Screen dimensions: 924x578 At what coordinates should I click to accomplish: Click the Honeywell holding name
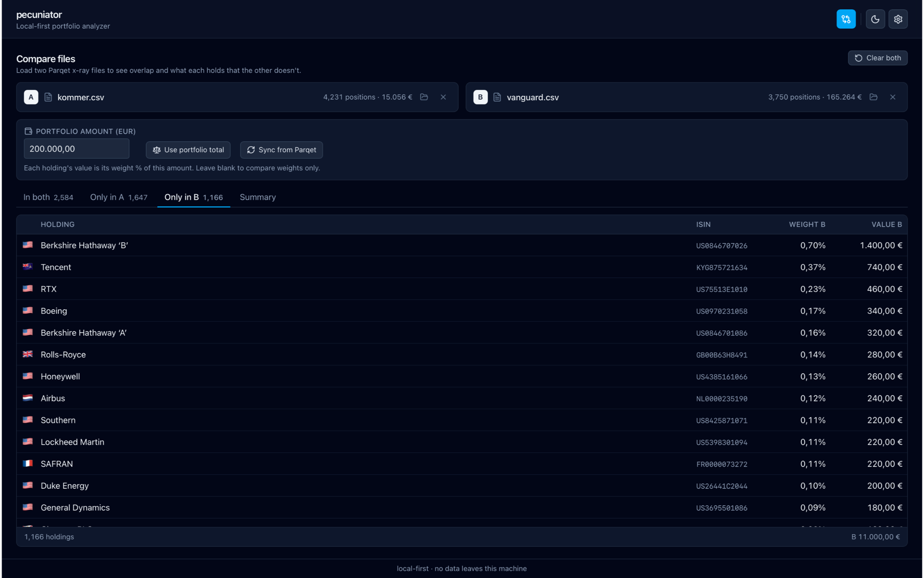tap(60, 376)
